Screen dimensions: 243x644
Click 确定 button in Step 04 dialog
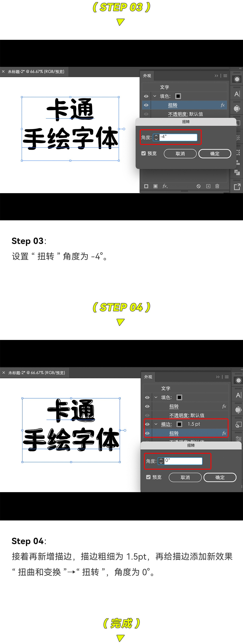pos(220,477)
